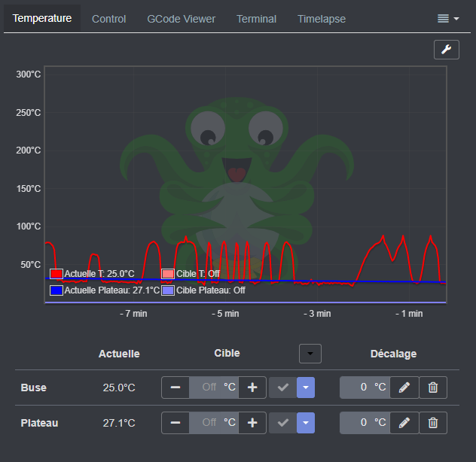This screenshot has height=462, width=476.
Task: Click the 250°C axis label
Action: pos(28,113)
